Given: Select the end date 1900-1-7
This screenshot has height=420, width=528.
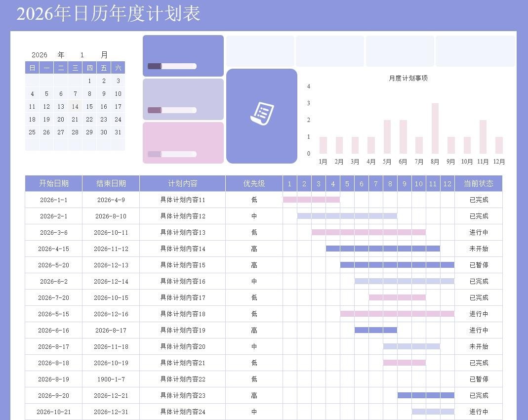Looking at the screenshot, I should pyautogui.click(x=111, y=379).
